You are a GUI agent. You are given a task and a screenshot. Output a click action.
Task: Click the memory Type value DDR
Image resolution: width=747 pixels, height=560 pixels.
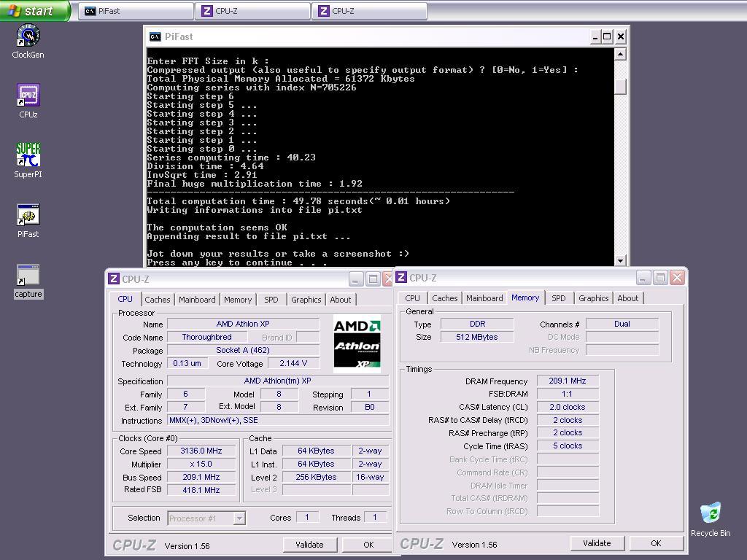(477, 324)
